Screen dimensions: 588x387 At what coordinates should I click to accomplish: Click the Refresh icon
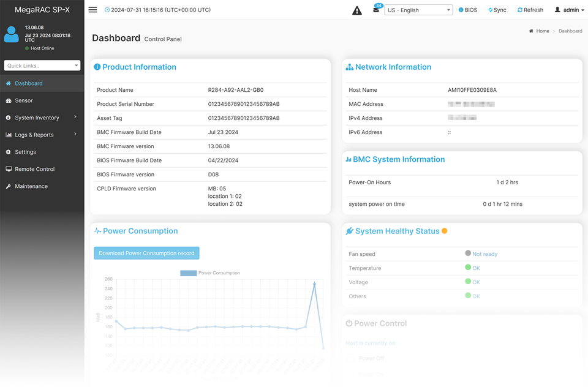(530, 9)
